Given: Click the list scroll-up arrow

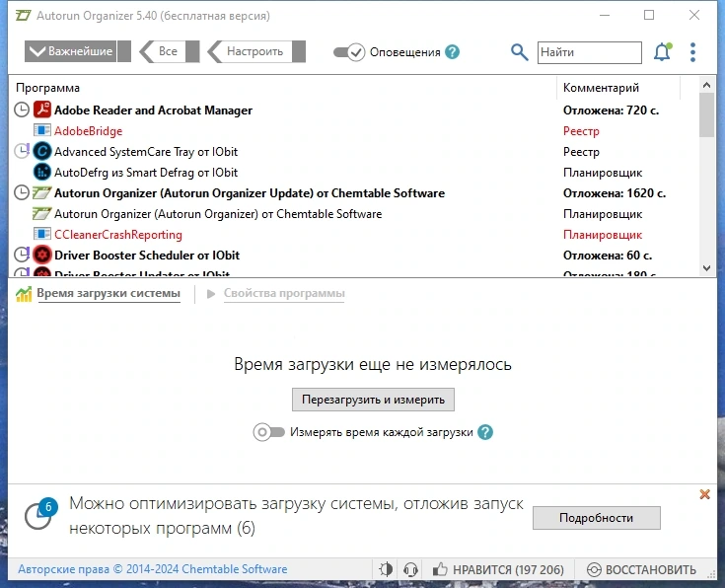Looking at the screenshot, I should (x=706, y=85).
